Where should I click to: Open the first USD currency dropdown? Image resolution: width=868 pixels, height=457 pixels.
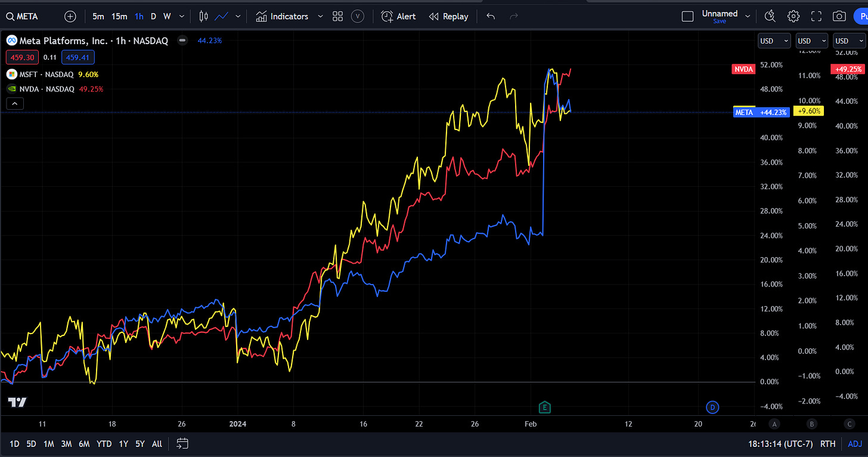click(x=774, y=41)
